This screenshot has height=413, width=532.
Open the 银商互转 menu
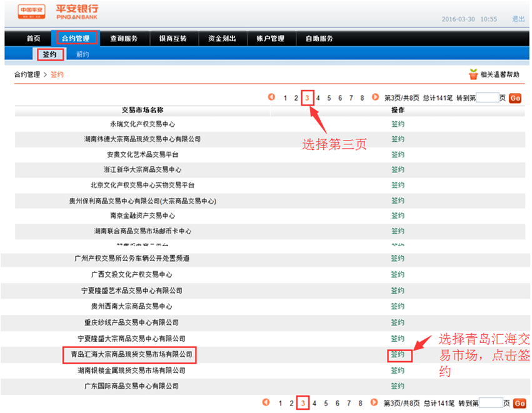[x=173, y=38]
